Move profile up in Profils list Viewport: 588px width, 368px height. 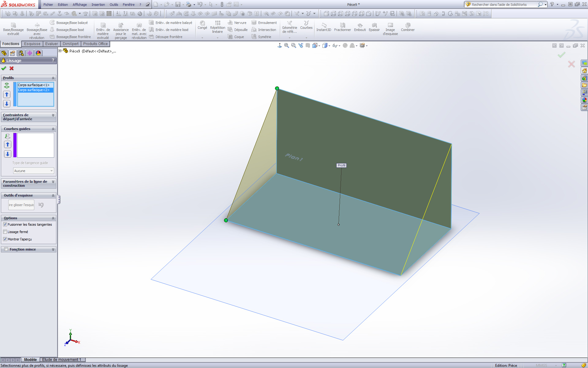click(7, 94)
